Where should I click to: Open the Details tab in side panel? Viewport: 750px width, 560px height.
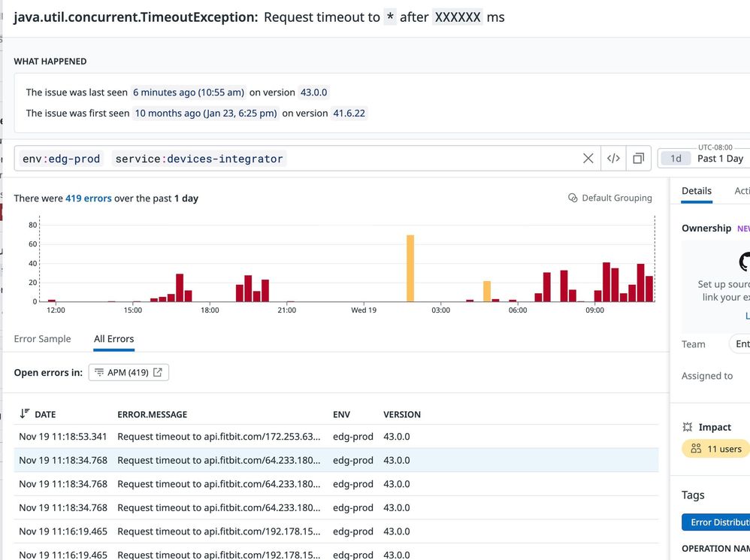[696, 191]
